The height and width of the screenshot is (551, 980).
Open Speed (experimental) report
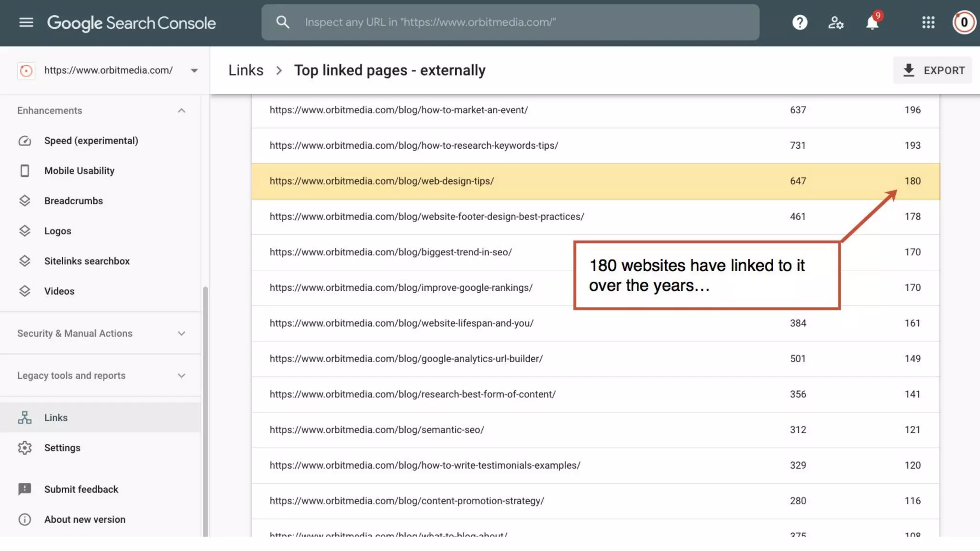[x=91, y=141]
